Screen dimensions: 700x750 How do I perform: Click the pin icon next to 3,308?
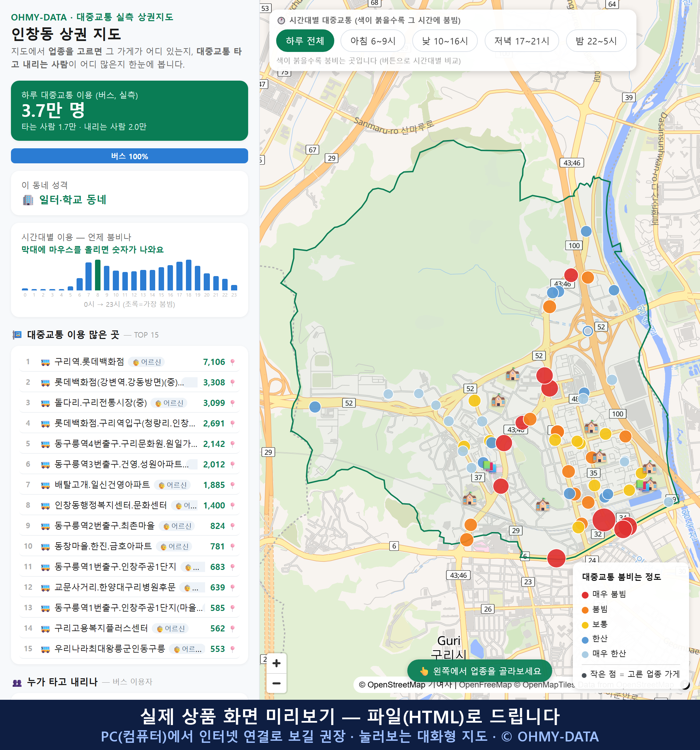pos(232,383)
